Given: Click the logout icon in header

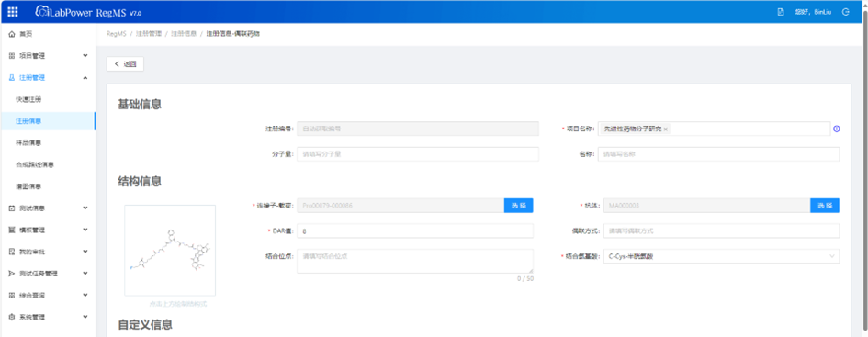Looking at the screenshot, I should [845, 12].
